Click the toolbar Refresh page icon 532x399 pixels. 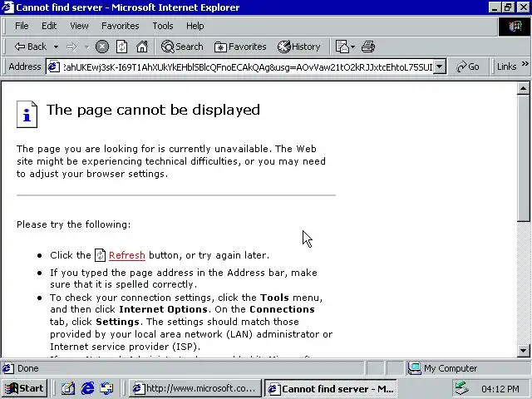coord(122,47)
